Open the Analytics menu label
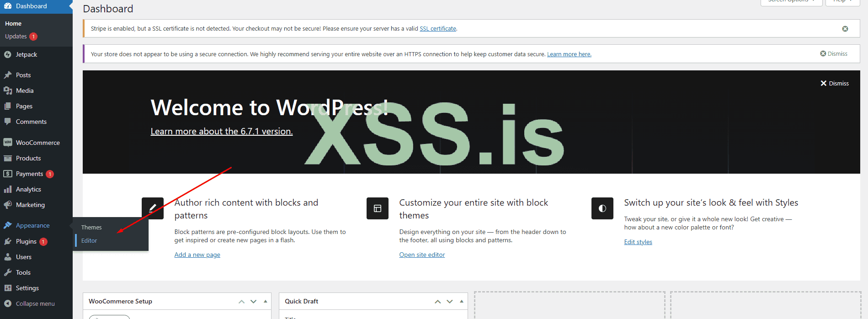This screenshot has height=319, width=868. pyautogui.click(x=28, y=189)
